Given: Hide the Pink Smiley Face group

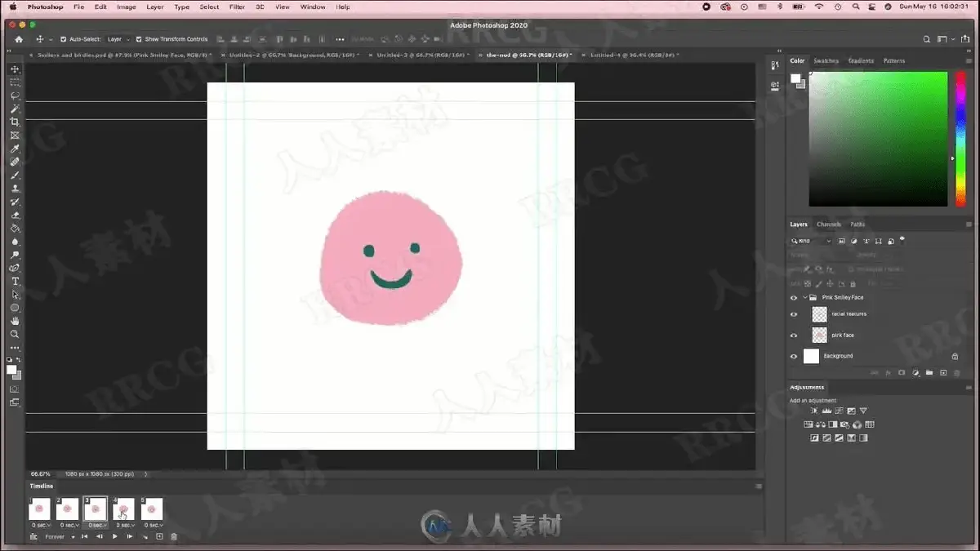Looking at the screenshot, I should coord(794,298).
